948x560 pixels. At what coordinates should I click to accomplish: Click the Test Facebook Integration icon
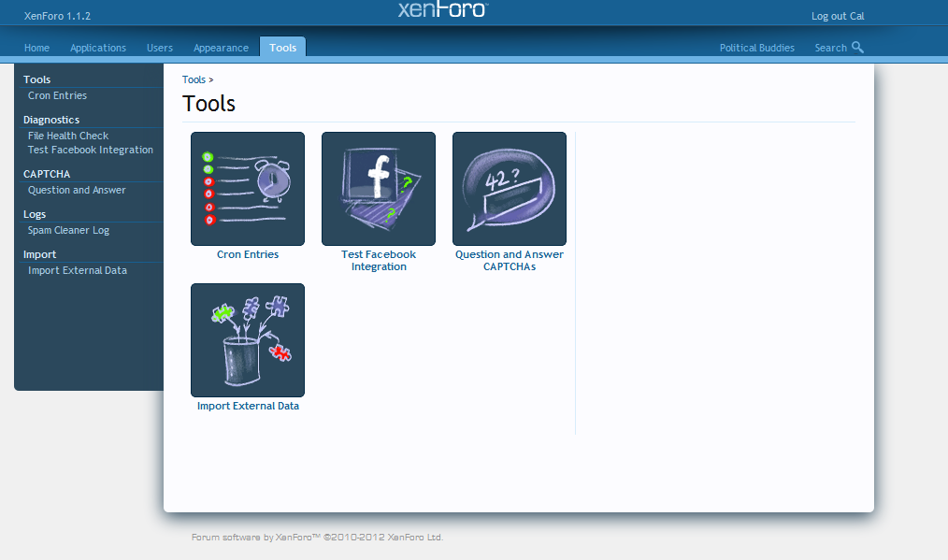[x=379, y=189]
